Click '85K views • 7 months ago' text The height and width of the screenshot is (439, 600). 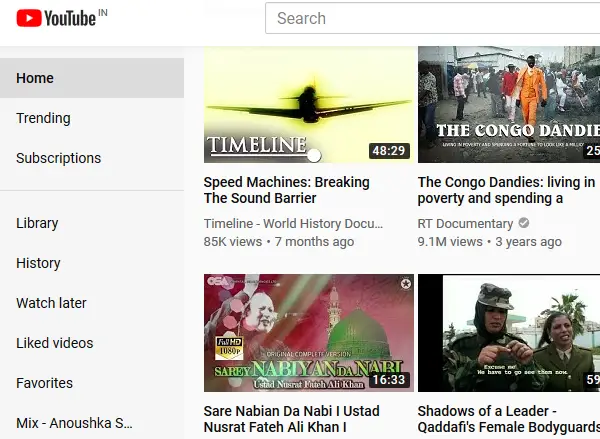(x=279, y=242)
